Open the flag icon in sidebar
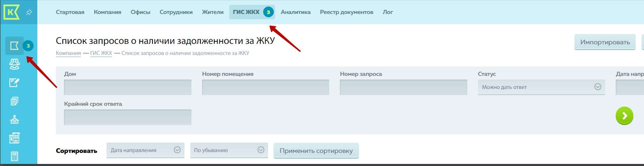 [14, 45]
